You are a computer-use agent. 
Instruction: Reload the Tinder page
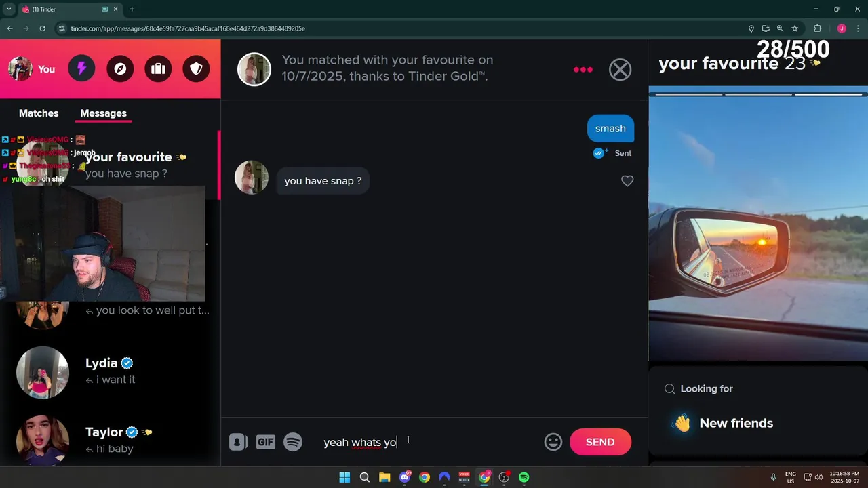[42, 28]
